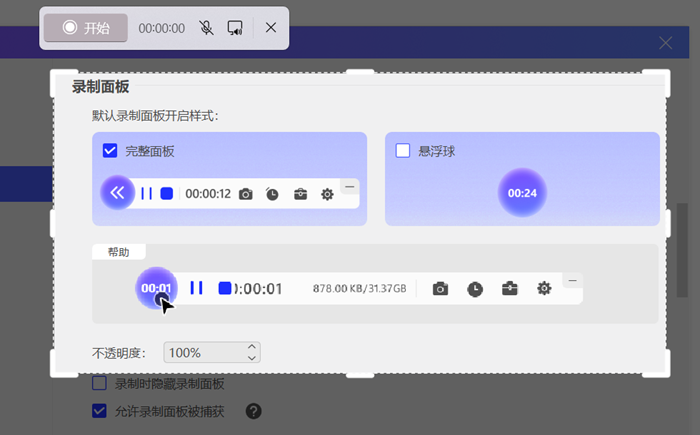
Task: Click the 00:24 floating ball preview
Action: point(522,193)
